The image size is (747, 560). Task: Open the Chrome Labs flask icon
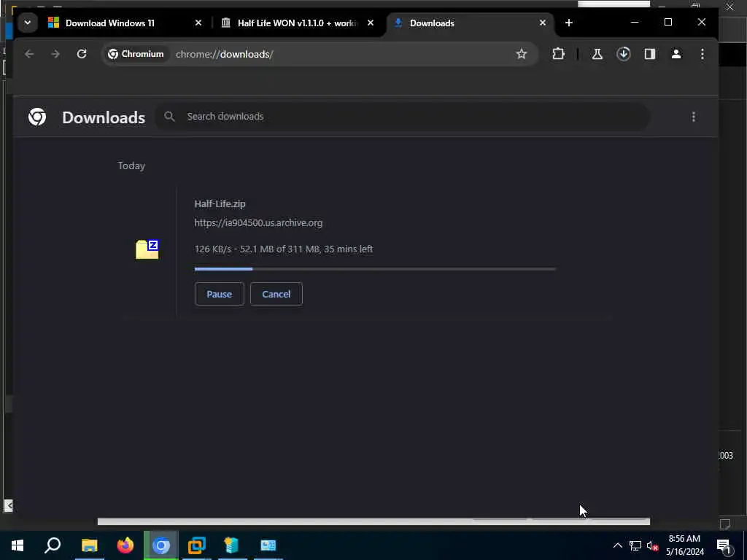(597, 54)
